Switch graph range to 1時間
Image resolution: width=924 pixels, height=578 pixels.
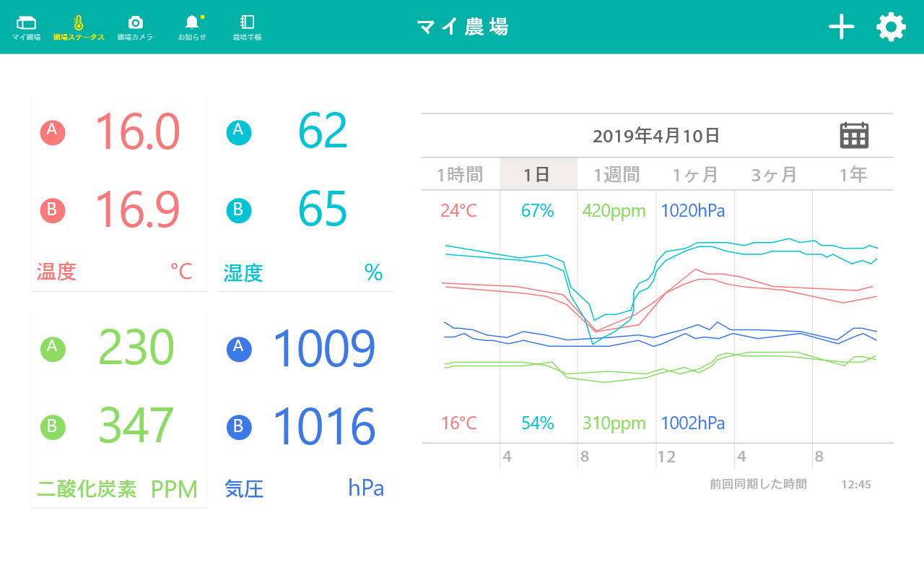pyautogui.click(x=460, y=174)
